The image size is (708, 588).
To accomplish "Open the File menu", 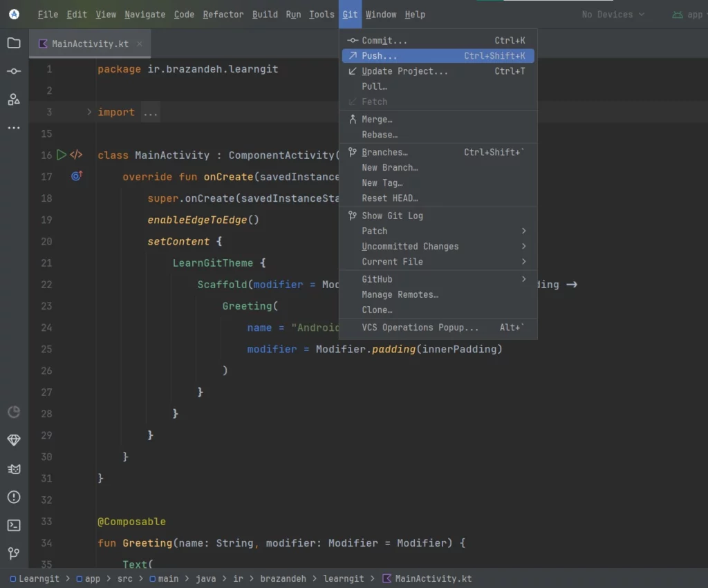I will (x=48, y=15).
